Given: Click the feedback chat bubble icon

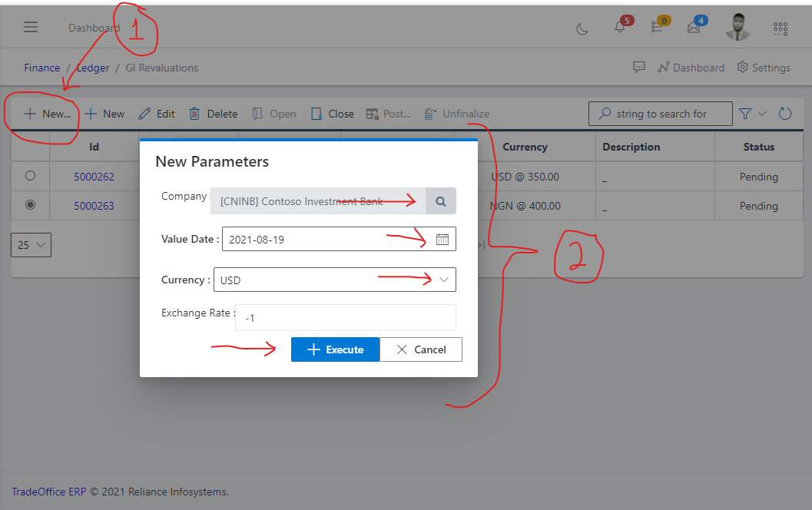Looking at the screenshot, I should click(x=639, y=67).
